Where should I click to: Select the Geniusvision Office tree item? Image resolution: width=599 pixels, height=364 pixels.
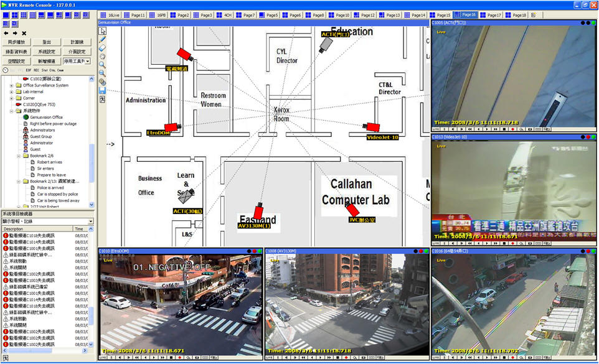[46, 117]
